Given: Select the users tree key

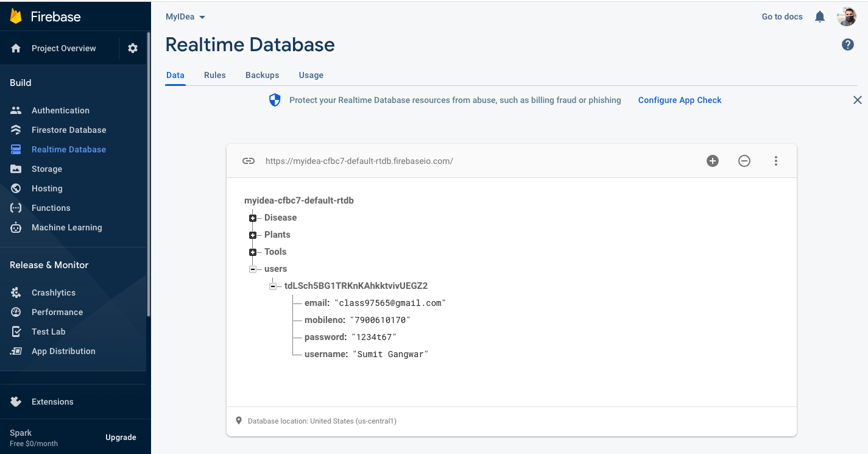Looking at the screenshot, I should tap(276, 269).
